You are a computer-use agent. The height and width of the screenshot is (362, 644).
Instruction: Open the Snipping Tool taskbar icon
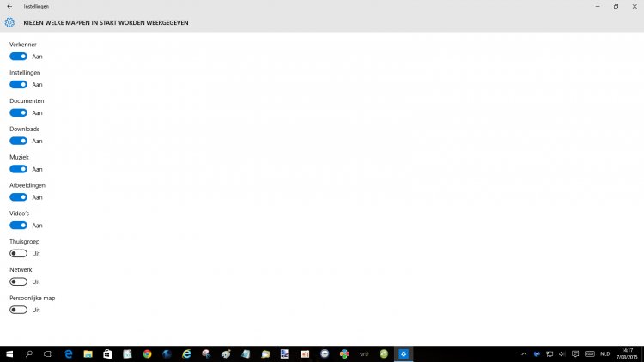click(206, 353)
